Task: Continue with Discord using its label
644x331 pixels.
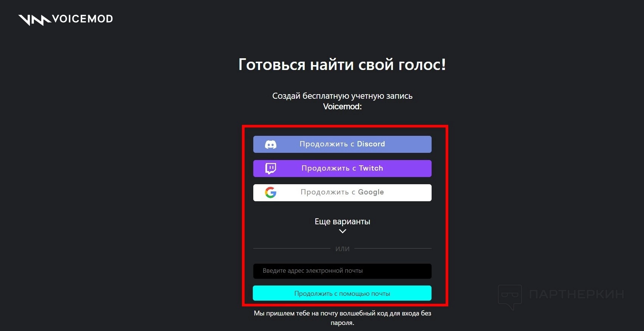Action: [x=342, y=144]
